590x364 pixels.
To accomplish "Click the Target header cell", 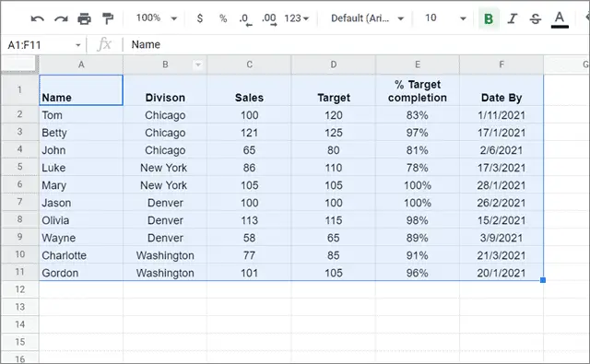I will coord(334,90).
